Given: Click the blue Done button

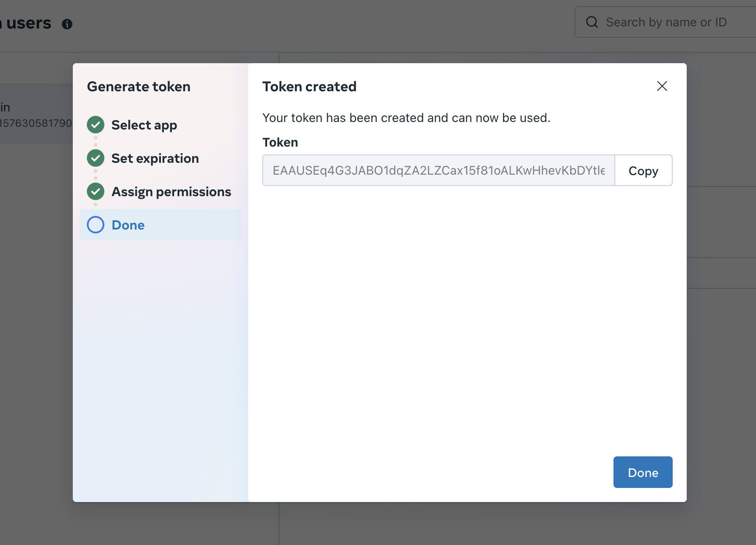Looking at the screenshot, I should coord(643,472).
